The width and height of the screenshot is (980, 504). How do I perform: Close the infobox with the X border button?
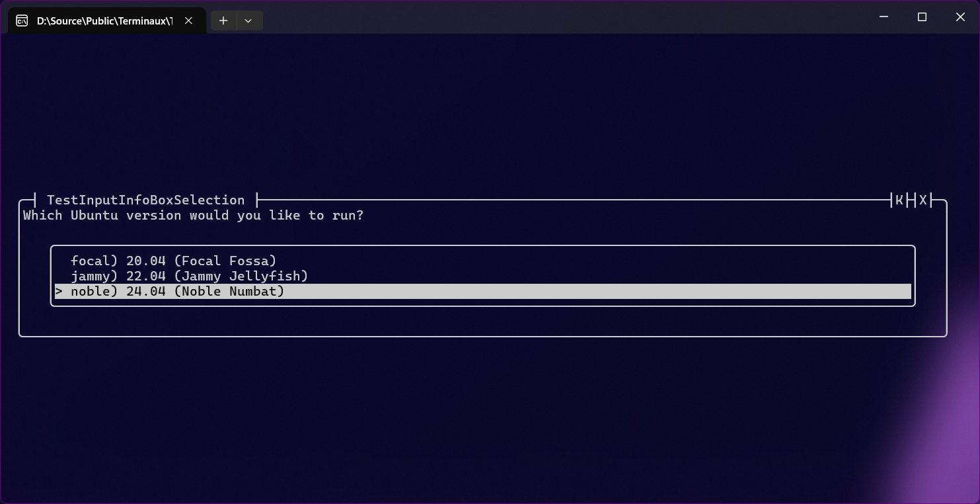click(x=923, y=200)
